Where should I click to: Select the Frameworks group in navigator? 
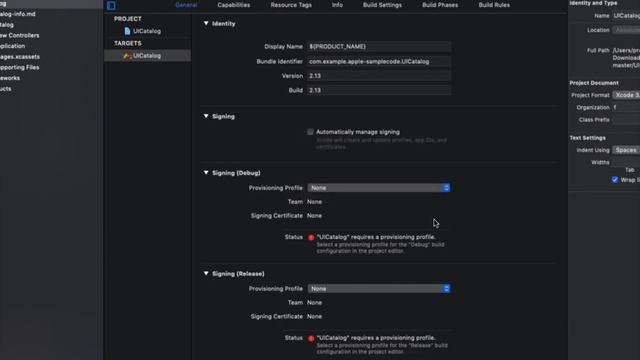pos(10,78)
